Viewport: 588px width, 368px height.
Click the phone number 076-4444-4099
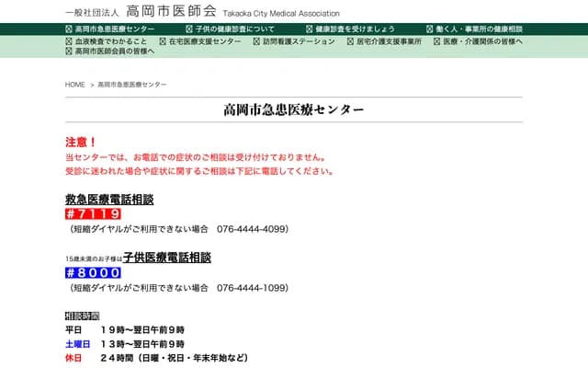click(x=253, y=229)
